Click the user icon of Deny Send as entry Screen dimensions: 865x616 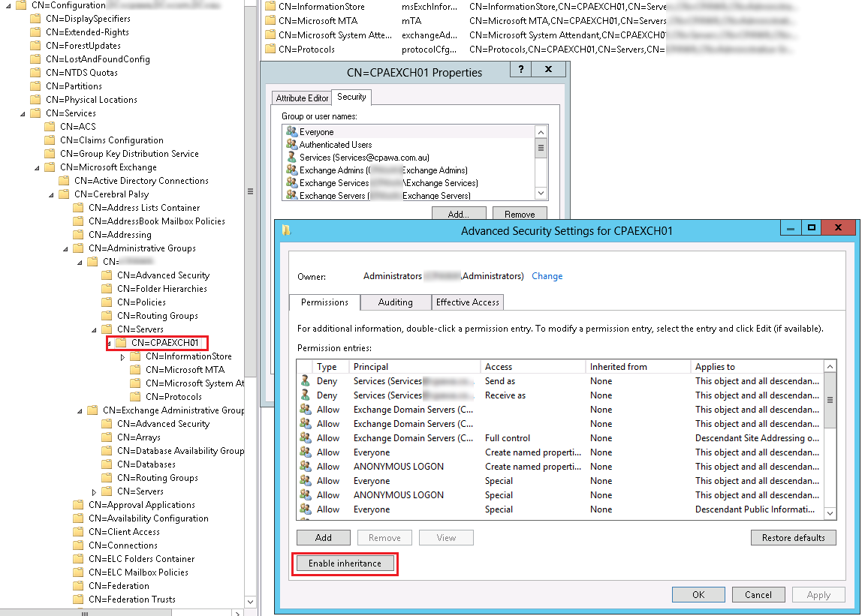(305, 380)
